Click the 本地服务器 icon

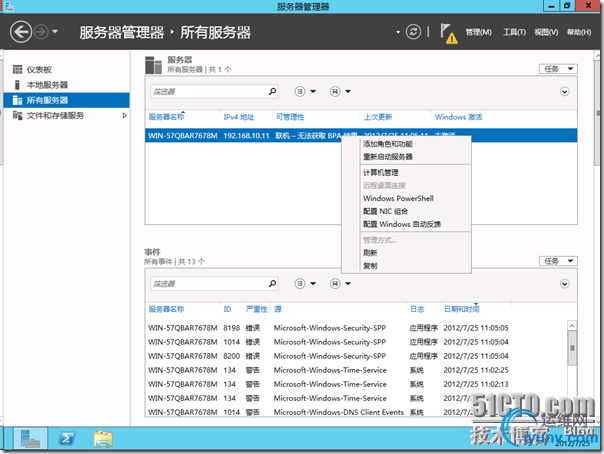(x=17, y=85)
